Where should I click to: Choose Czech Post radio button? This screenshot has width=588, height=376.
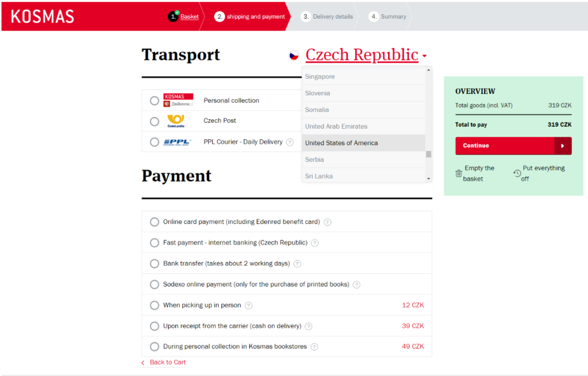(154, 121)
